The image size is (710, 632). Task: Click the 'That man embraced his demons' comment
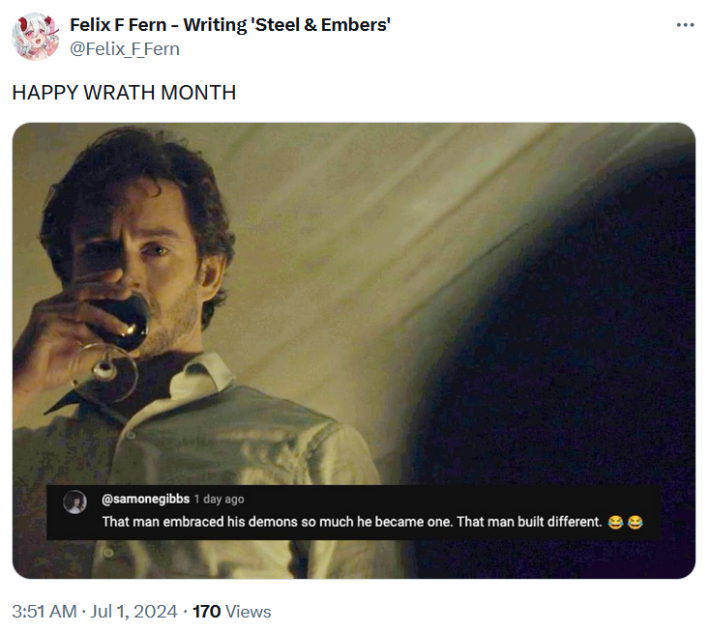point(276,522)
